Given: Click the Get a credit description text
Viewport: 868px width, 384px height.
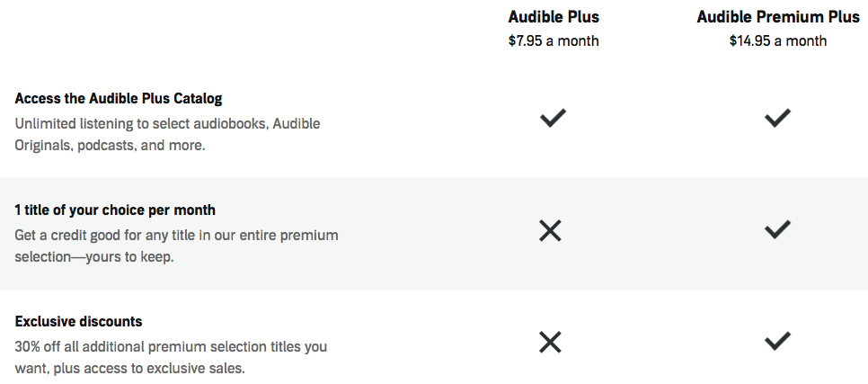Looking at the screenshot, I should [177, 246].
